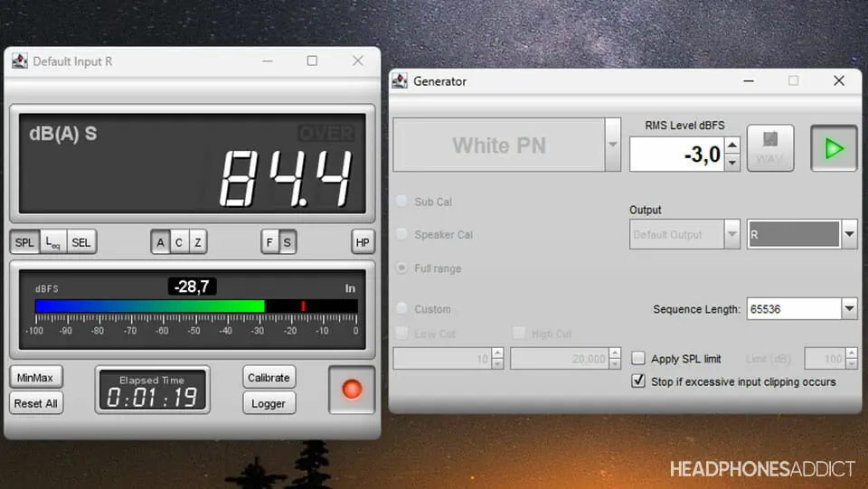Increase the low cut frequency stepper
Screen dimensions: 868x489
(x=497, y=353)
